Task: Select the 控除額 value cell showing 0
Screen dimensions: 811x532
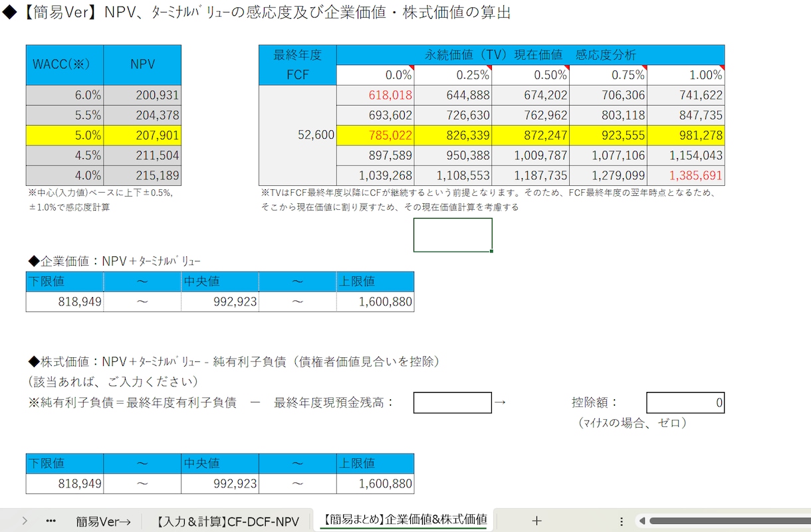Action: point(685,402)
